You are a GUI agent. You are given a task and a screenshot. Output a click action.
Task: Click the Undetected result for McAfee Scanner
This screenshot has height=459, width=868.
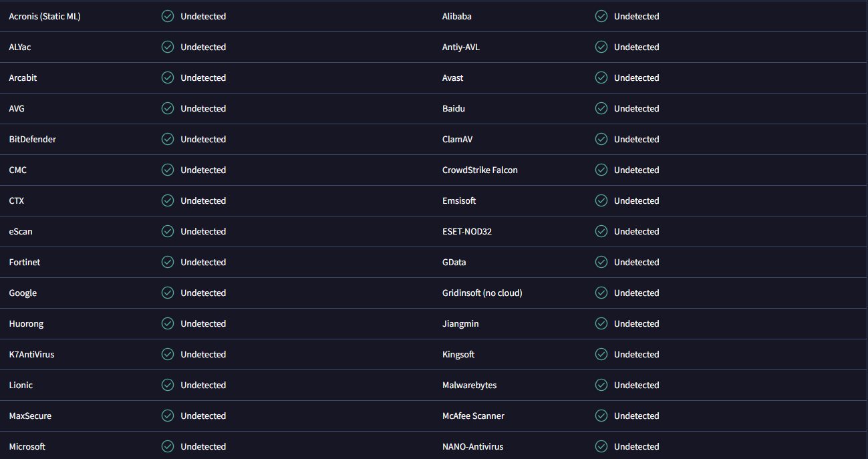coord(636,416)
